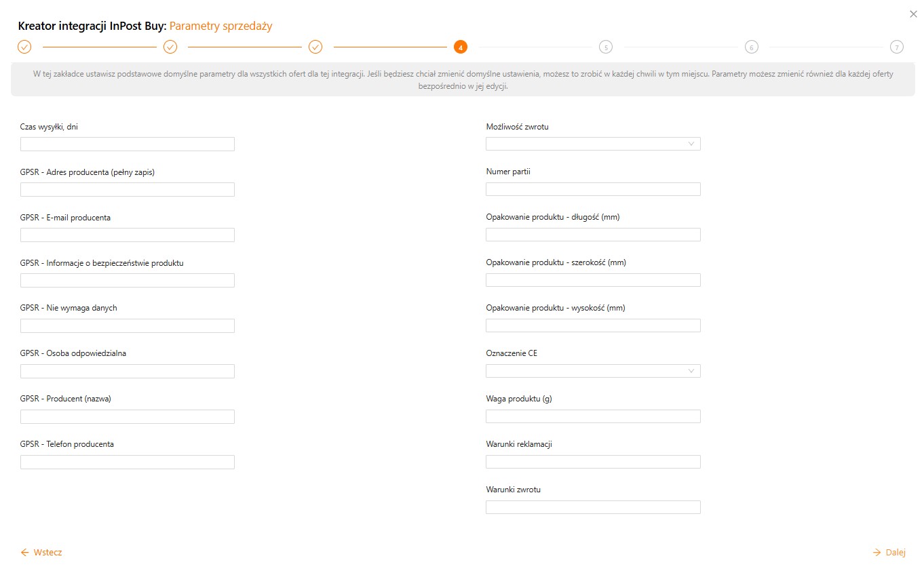Image resolution: width=924 pixels, height=573 pixels.
Task: Go to wizard step 7 circle
Action: 897,47
